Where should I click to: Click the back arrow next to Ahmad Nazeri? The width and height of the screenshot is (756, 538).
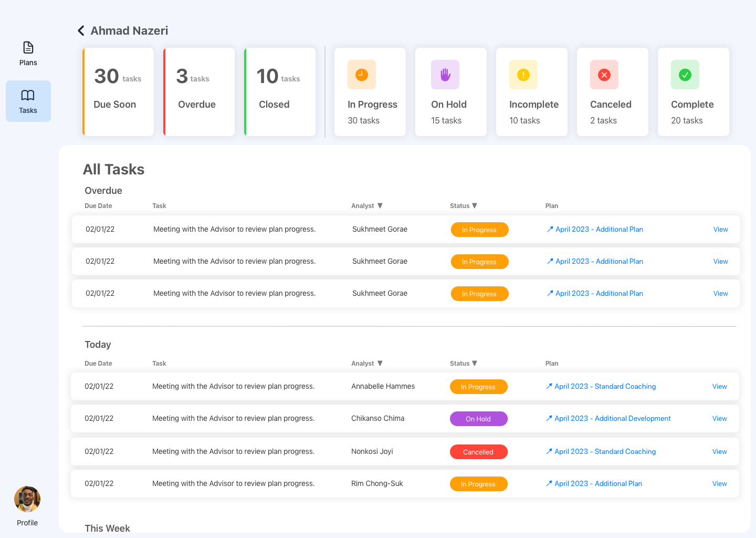pyautogui.click(x=80, y=30)
